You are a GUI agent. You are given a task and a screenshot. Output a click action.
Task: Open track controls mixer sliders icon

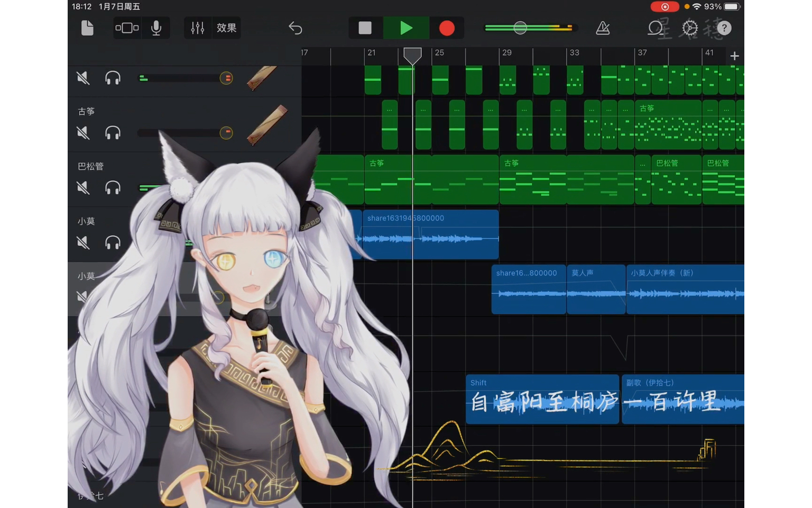198,28
